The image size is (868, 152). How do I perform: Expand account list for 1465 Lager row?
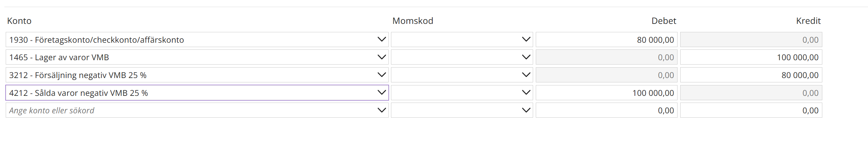point(382,57)
